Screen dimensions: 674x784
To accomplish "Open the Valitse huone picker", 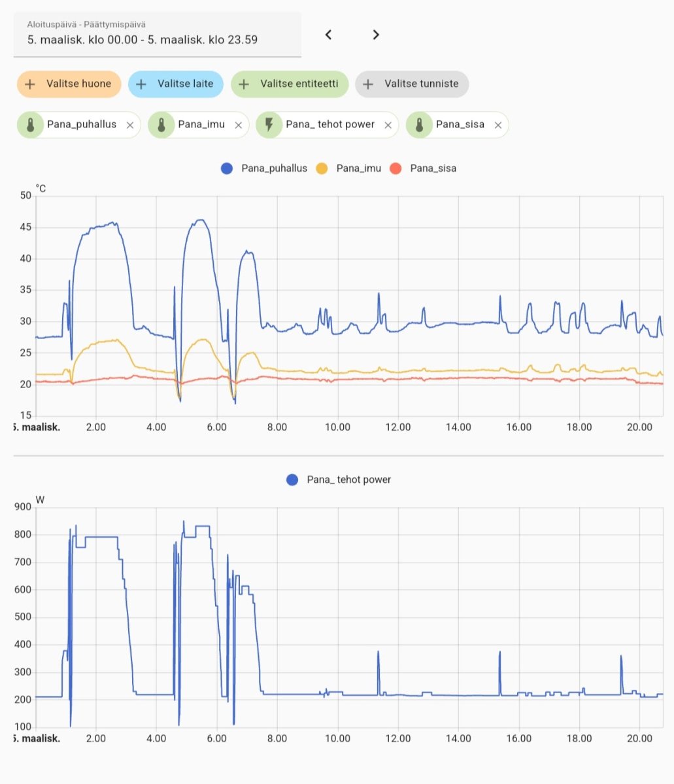I will tap(69, 84).
